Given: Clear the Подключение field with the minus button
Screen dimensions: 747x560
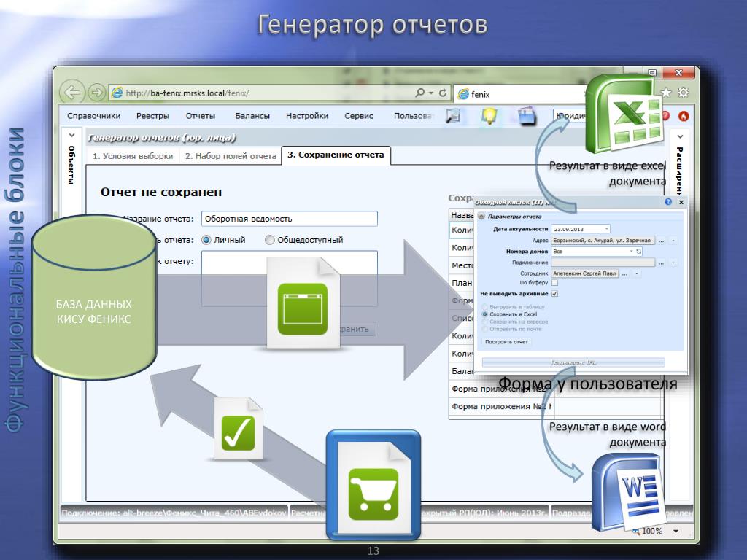Looking at the screenshot, I should [x=673, y=262].
